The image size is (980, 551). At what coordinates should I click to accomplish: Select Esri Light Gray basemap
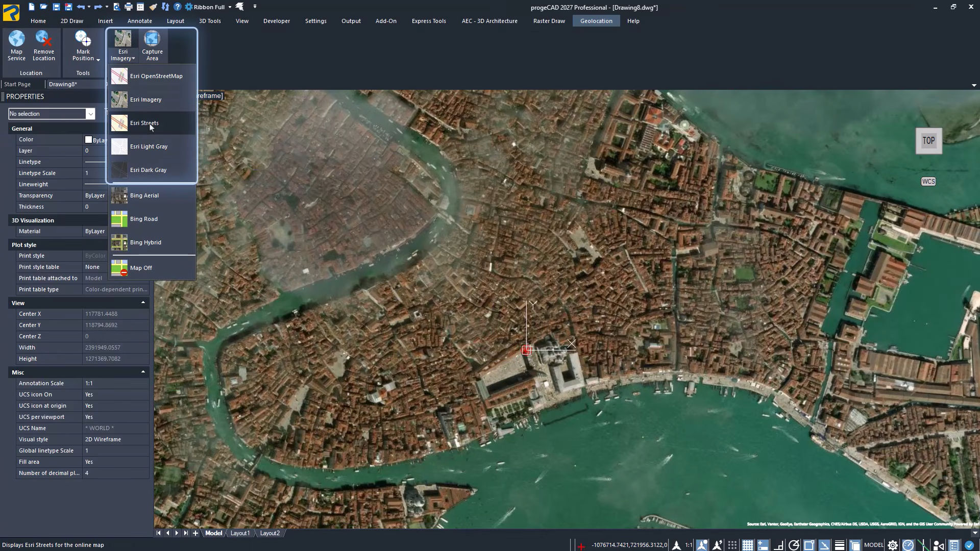click(152, 146)
